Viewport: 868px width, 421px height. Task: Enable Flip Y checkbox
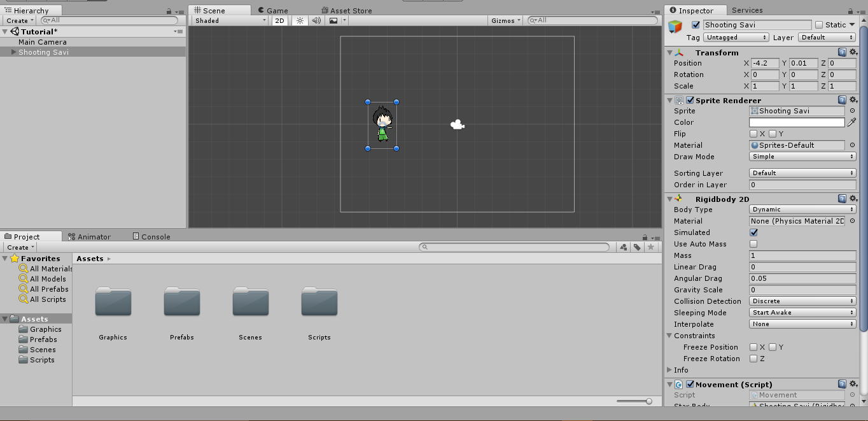click(773, 134)
